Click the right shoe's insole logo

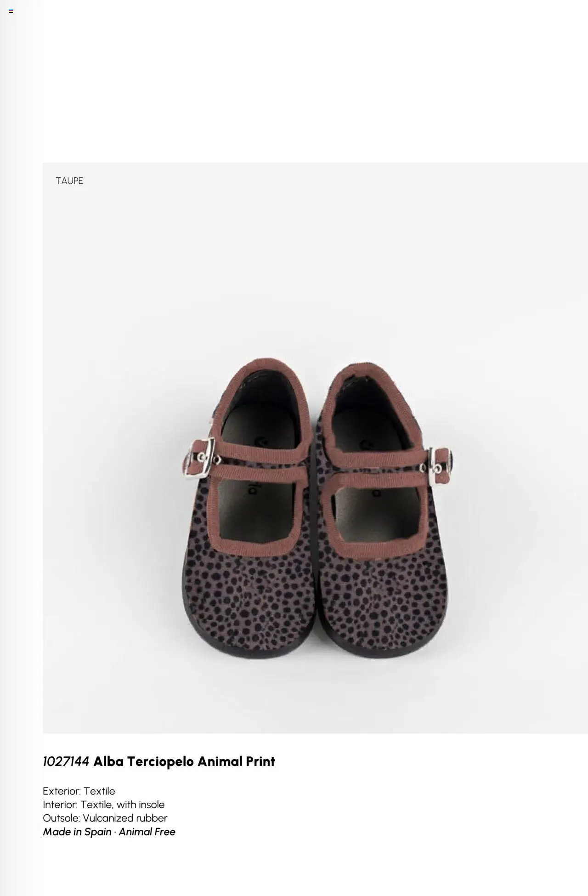pos(367,446)
